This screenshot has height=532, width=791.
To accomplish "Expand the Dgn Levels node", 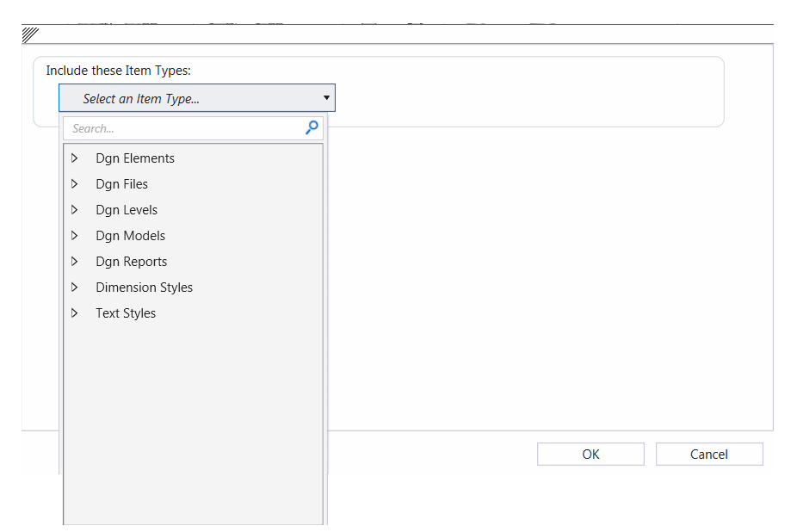I will 75,209.
